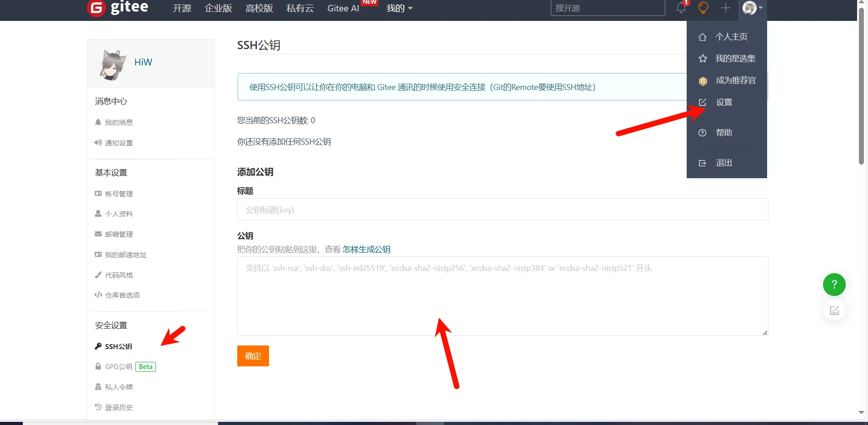The height and width of the screenshot is (425, 868).
Task: Click into the public key textarea
Action: pos(502,296)
